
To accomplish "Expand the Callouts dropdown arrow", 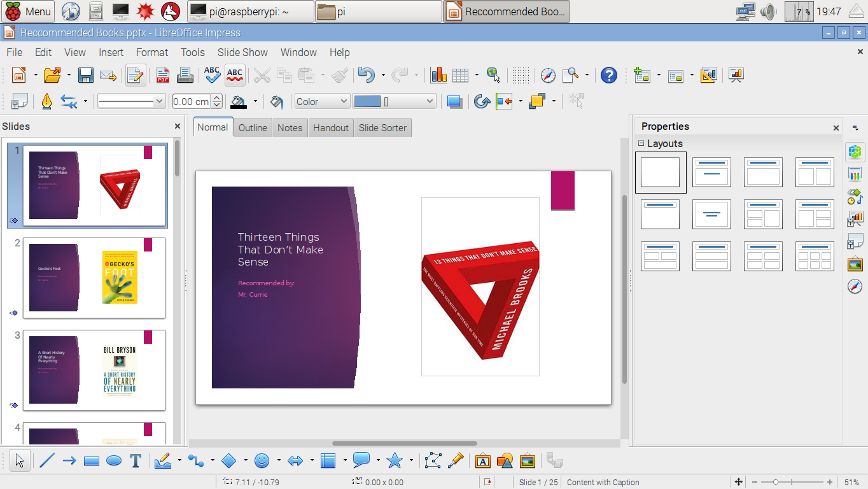I will (x=378, y=461).
